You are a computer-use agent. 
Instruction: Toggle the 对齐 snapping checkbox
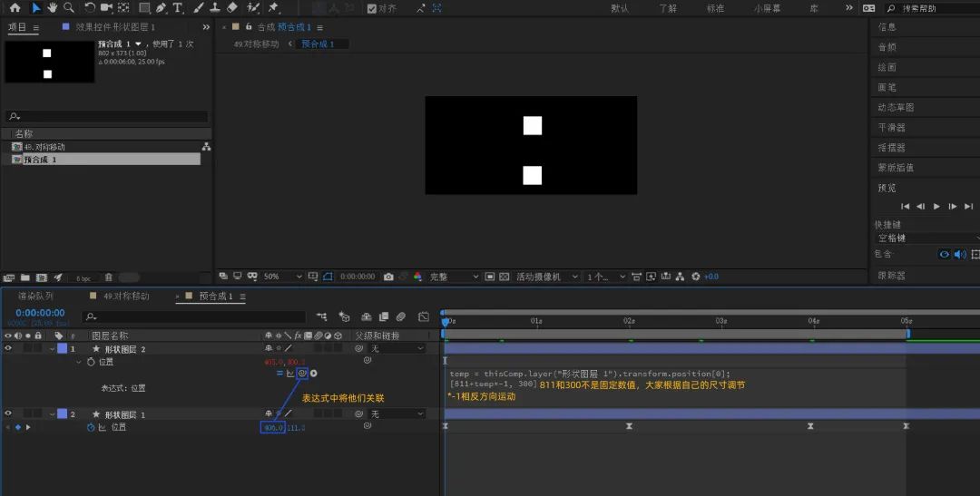click(x=372, y=8)
